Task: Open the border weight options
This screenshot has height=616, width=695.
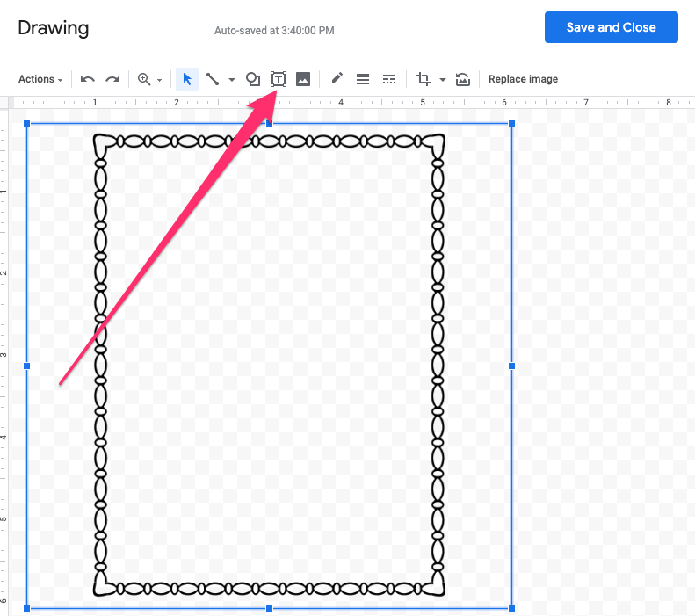Action: pos(363,79)
